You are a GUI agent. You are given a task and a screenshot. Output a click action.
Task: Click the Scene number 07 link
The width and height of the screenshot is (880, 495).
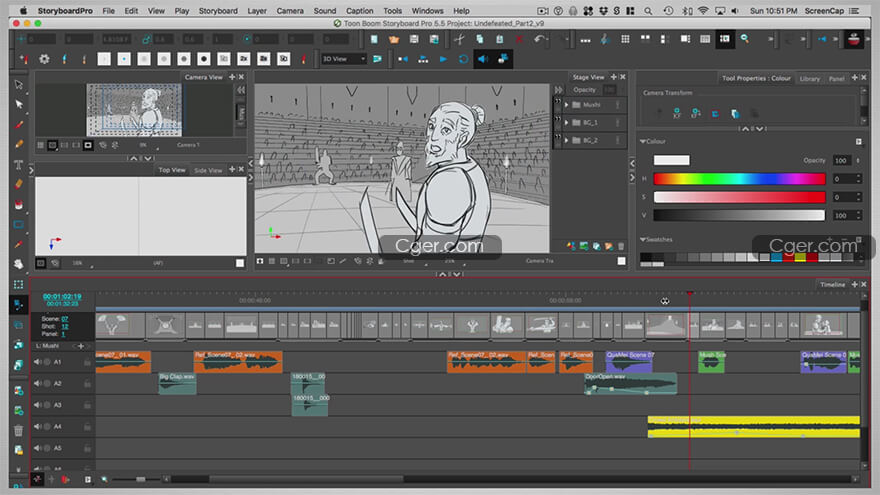click(x=65, y=319)
